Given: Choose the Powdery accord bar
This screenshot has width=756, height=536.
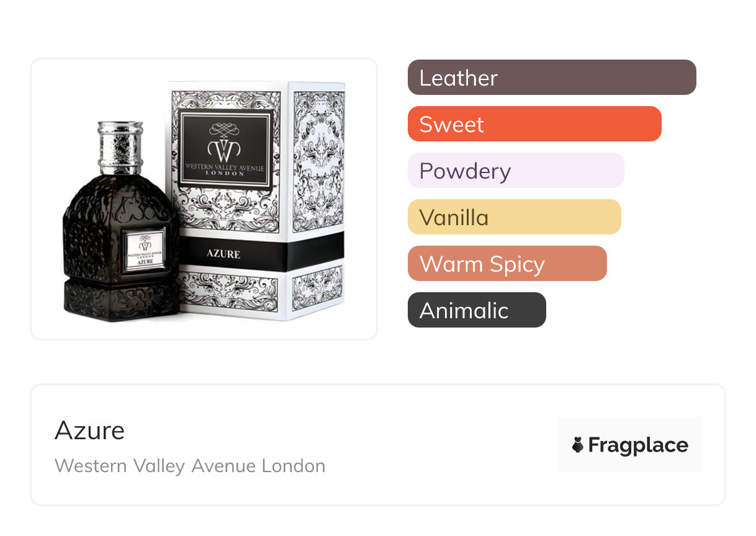Looking at the screenshot, I should pyautogui.click(x=516, y=171).
